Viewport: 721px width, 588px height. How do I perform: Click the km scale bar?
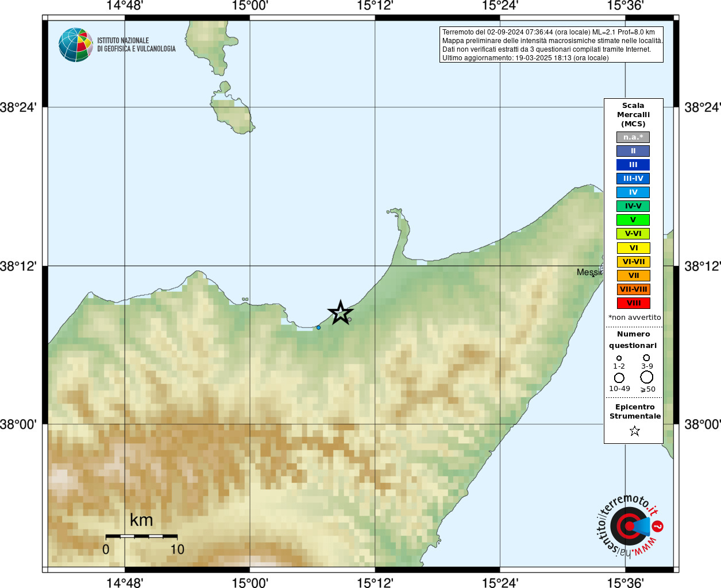[x=141, y=536]
